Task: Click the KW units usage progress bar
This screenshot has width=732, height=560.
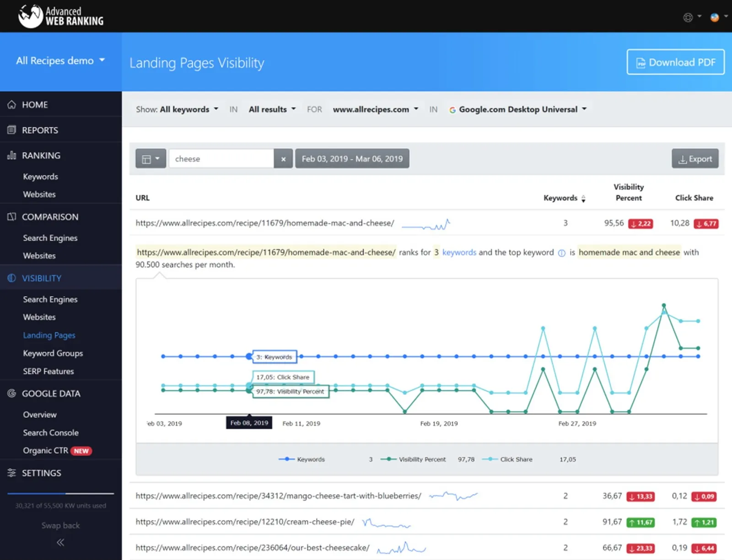Action: coord(60,494)
